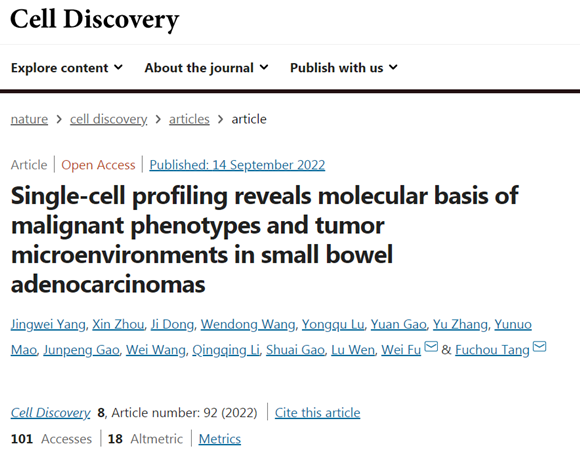Click the Cell Discovery header logo
The width and height of the screenshot is (580, 453).
pos(95,19)
